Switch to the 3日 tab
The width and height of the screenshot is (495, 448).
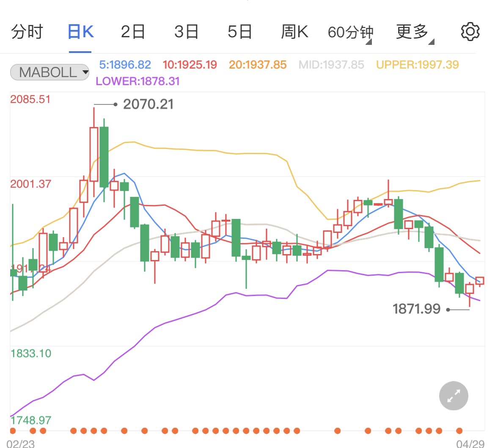(186, 32)
